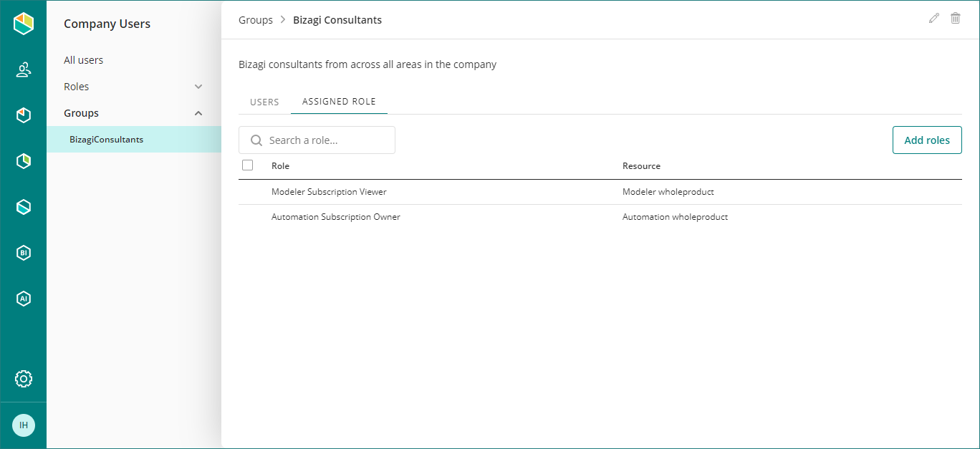
Task: Click the pencil edit group icon
Action: coord(934,19)
